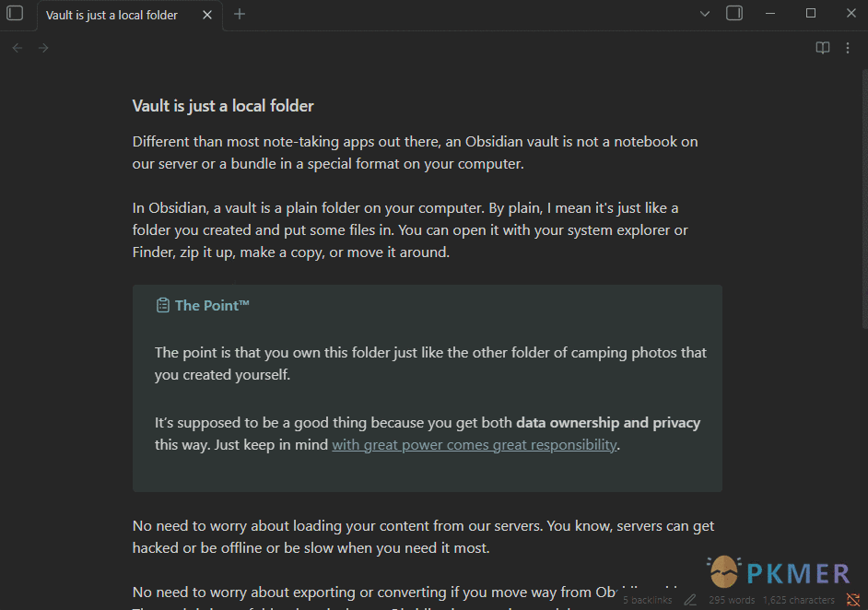The width and height of the screenshot is (868, 610).
Task: Click the PKMER watermark logo
Action: [x=779, y=572]
